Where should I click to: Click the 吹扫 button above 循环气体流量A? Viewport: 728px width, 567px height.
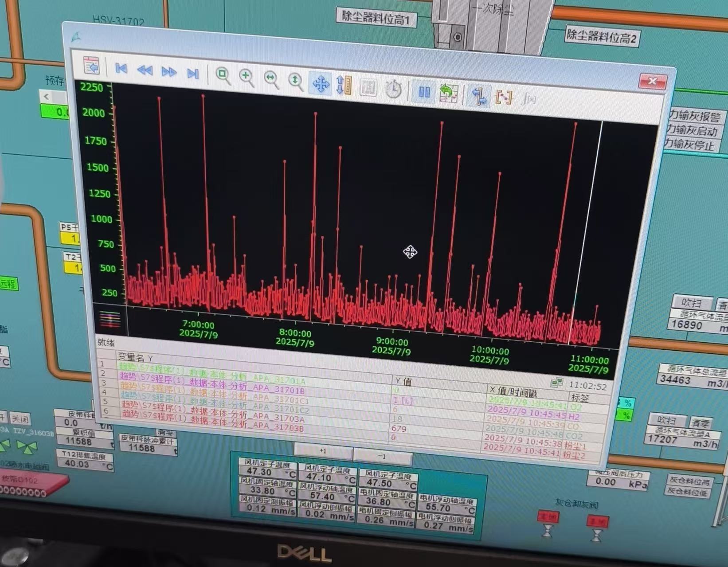pyautogui.click(x=666, y=420)
